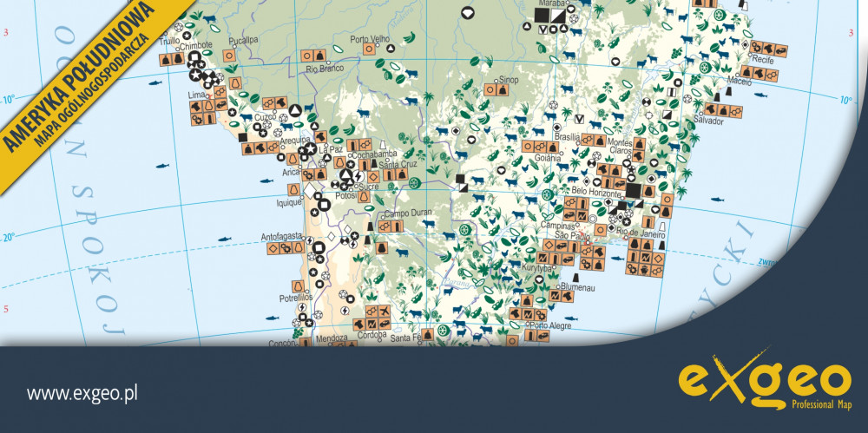
Task: Click the Blumenau city label
Action: (x=577, y=288)
